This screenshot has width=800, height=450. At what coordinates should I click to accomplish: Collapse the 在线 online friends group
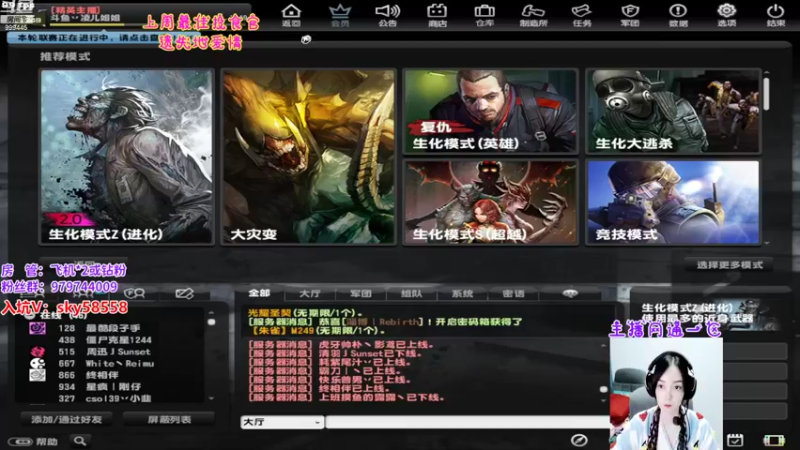click(30, 316)
